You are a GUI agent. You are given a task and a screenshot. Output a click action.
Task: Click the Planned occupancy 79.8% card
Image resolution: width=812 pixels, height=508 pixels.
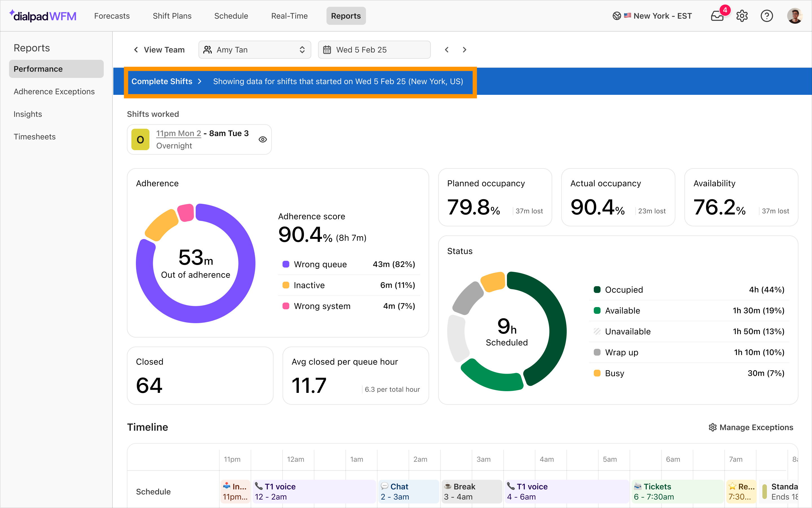pos(495,197)
